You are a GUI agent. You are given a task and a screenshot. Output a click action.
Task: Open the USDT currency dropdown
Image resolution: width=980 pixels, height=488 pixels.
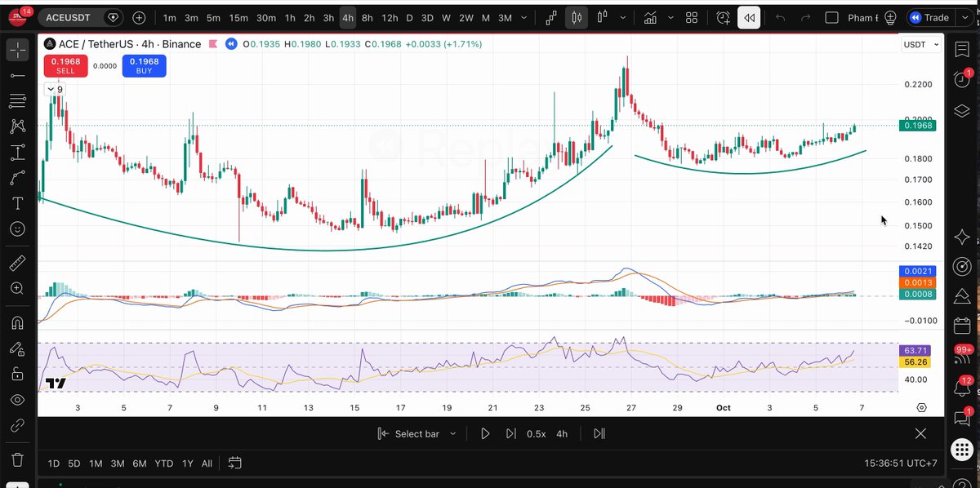click(x=920, y=44)
